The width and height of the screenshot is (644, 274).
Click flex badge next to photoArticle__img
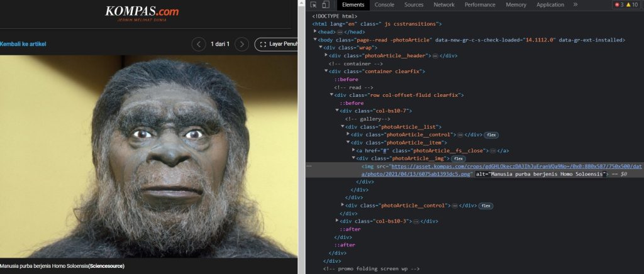pos(458,159)
